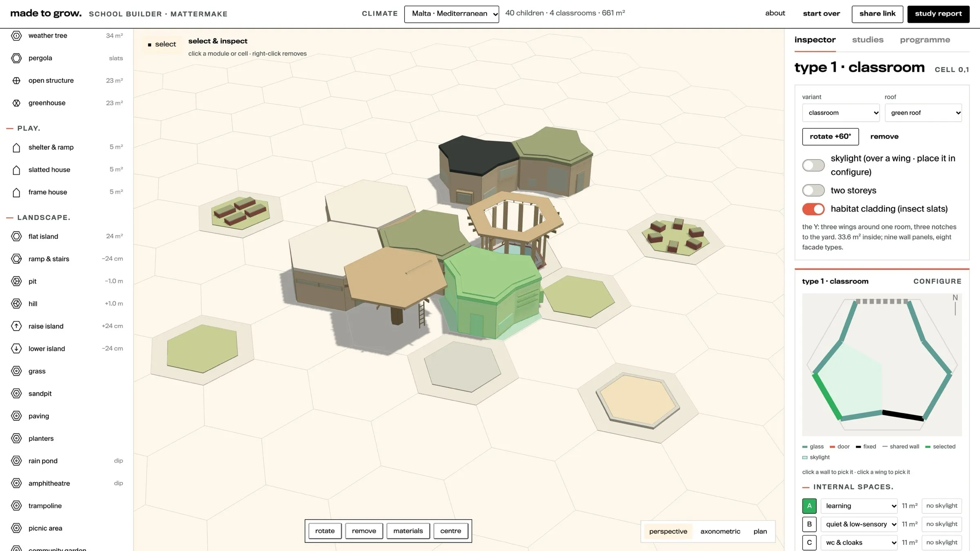Open the learning space type dropdown
This screenshot has height=551, width=980.
(x=859, y=506)
